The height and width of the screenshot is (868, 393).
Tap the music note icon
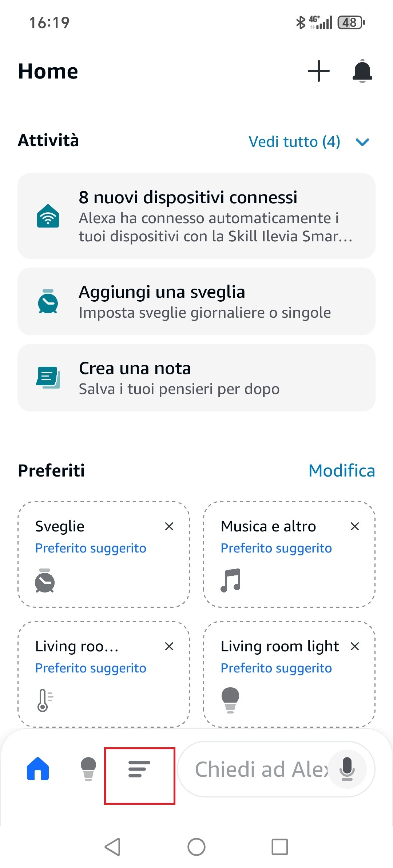pyautogui.click(x=230, y=580)
